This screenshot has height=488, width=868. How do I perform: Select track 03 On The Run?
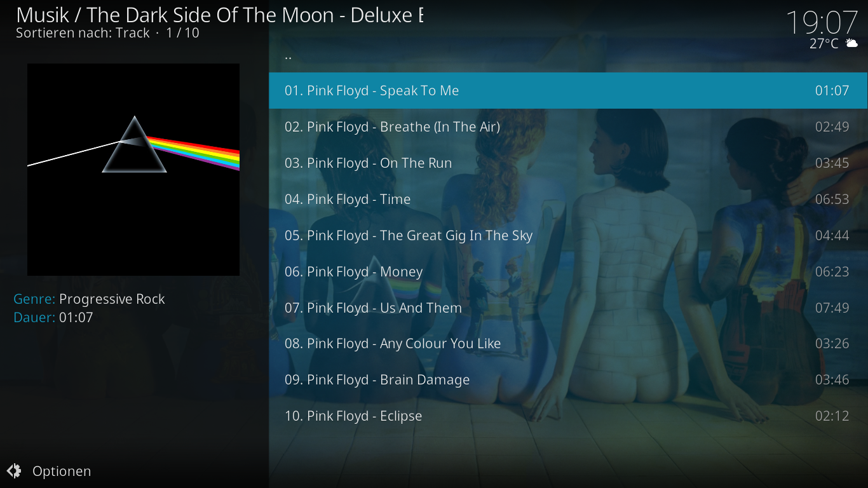pyautogui.click(x=568, y=163)
